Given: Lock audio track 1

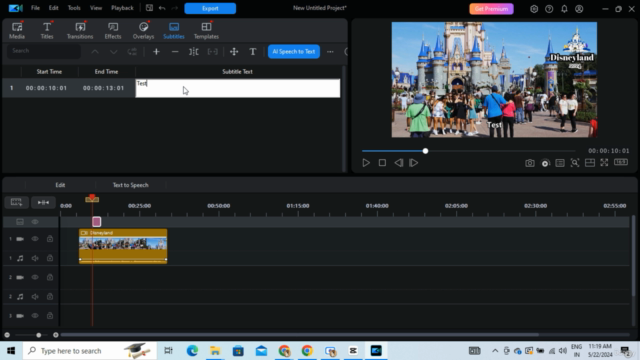Looking at the screenshot, I should (50, 258).
